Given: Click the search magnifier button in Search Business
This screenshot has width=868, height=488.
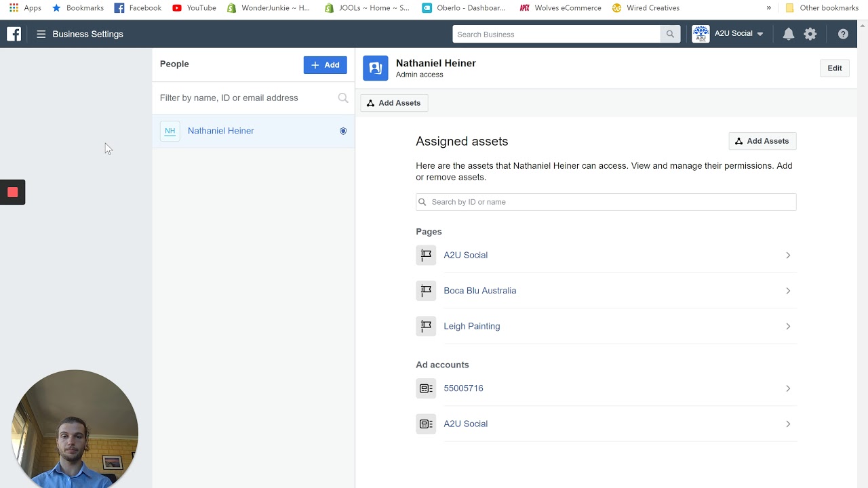Looking at the screenshot, I should [x=670, y=34].
